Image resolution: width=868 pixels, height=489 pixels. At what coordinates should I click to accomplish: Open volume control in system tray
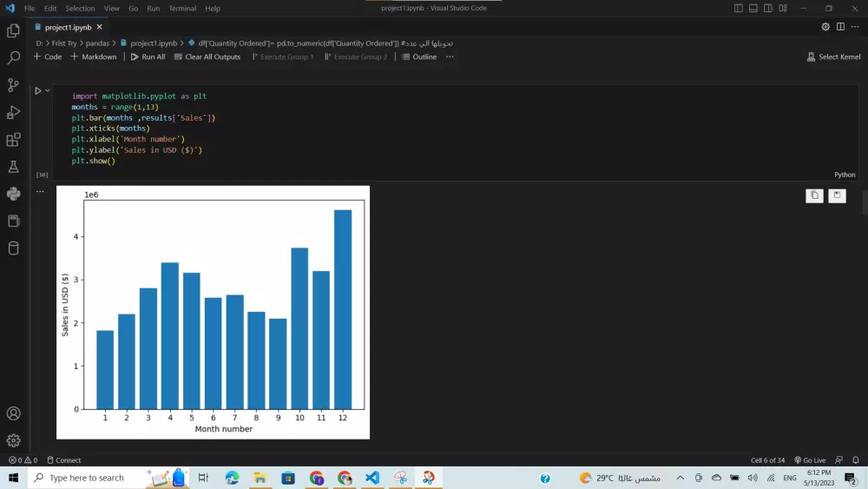(x=753, y=478)
